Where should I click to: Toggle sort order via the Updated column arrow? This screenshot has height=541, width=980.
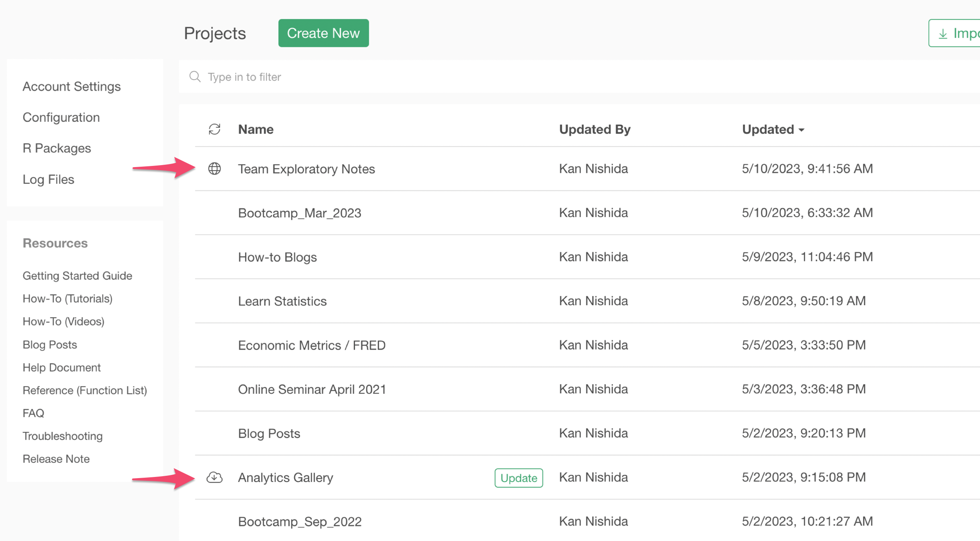(802, 130)
